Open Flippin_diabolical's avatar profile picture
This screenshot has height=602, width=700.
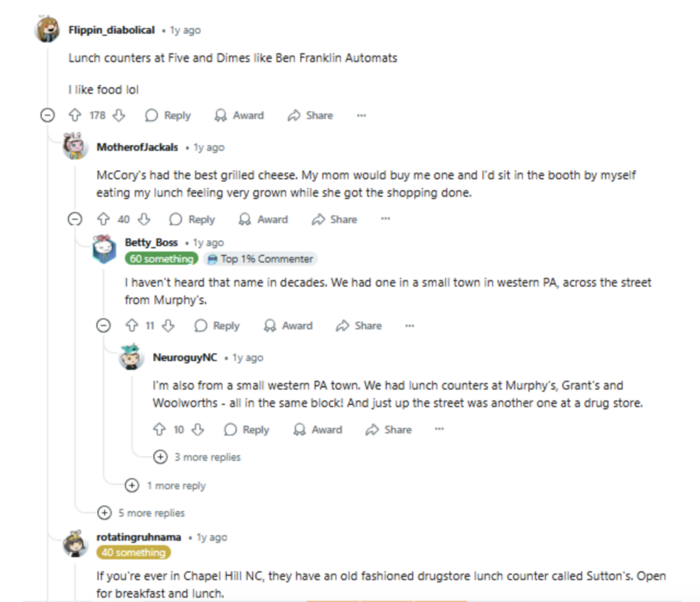click(x=48, y=30)
